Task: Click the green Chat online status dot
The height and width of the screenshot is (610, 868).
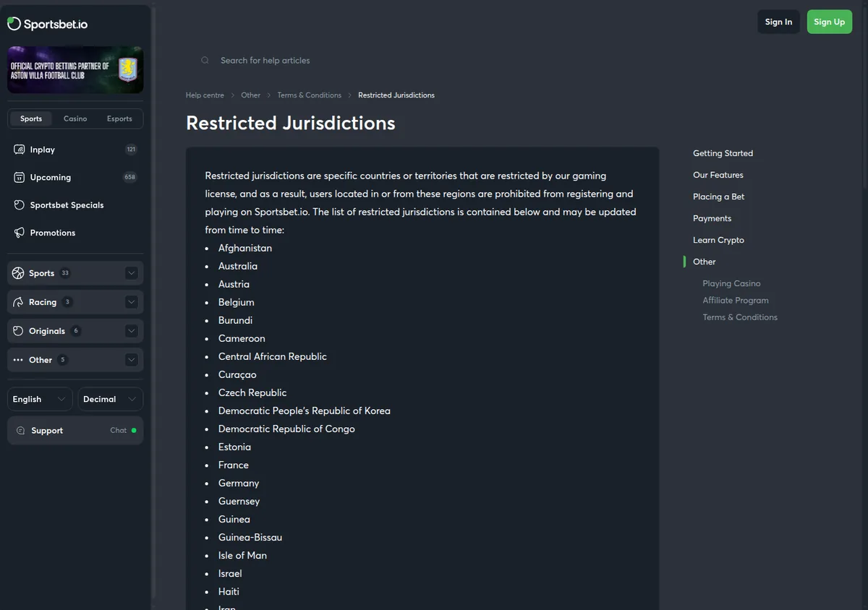Action: tap(134, 430)
